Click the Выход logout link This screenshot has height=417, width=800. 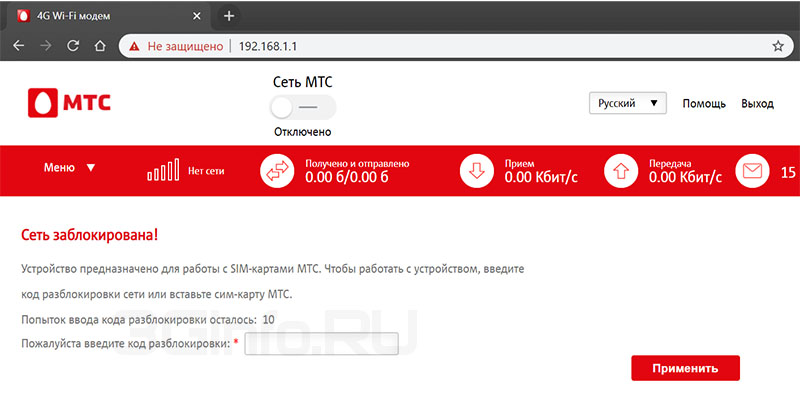[x=757, y=104]
